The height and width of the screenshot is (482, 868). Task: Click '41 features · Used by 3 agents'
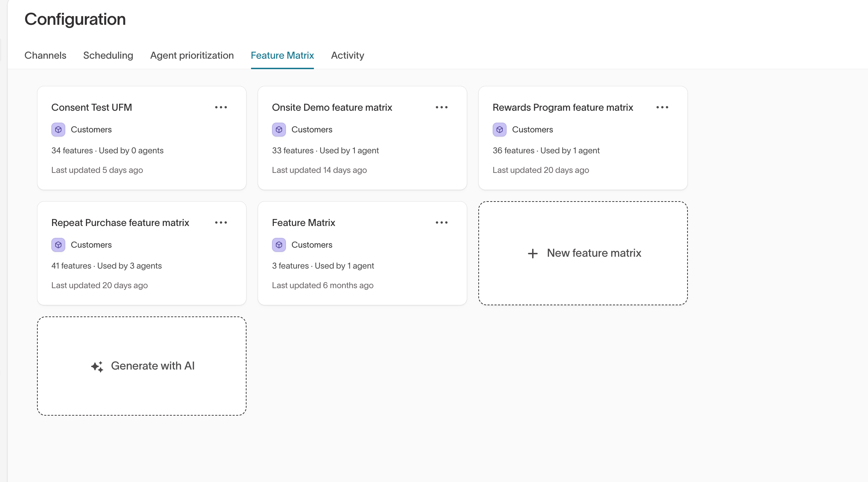[106, 266]
